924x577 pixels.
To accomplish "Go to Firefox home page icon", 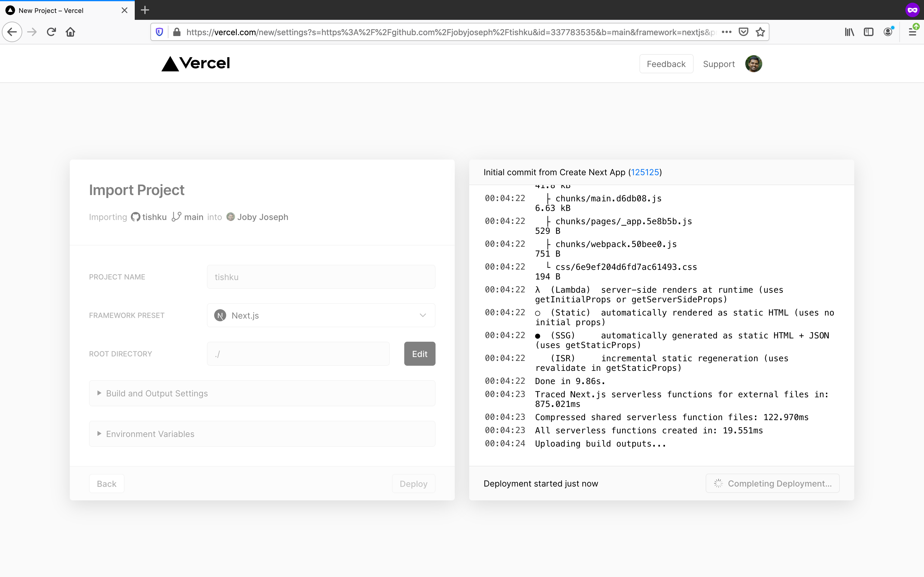I will tap(70, 32).
